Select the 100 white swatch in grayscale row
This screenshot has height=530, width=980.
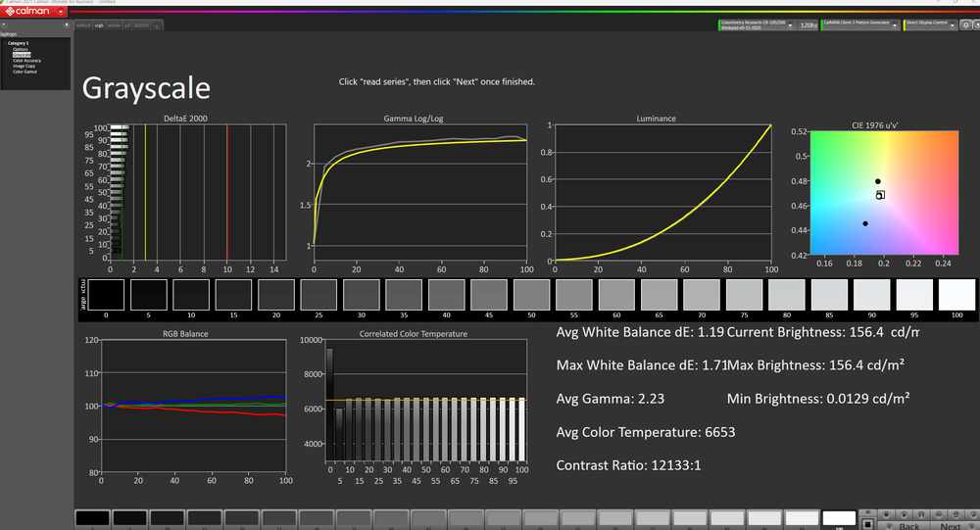point(956,294)
